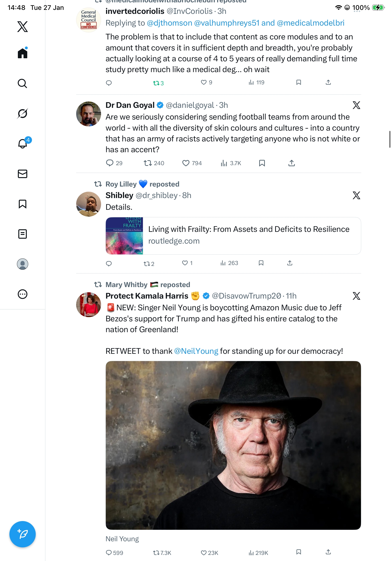The height and width of the screenshot is (561, 392).
Task: Open the Lists icon in the sidebar
Action: coord(23,234)
